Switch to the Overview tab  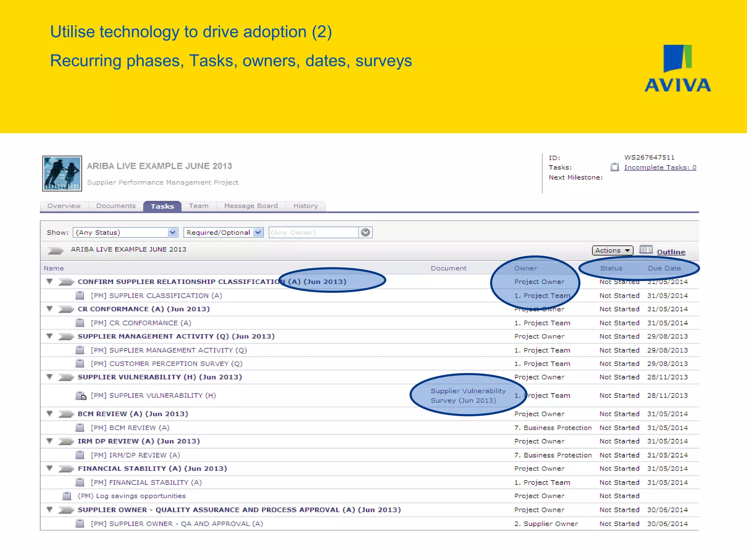pos(64,206)
